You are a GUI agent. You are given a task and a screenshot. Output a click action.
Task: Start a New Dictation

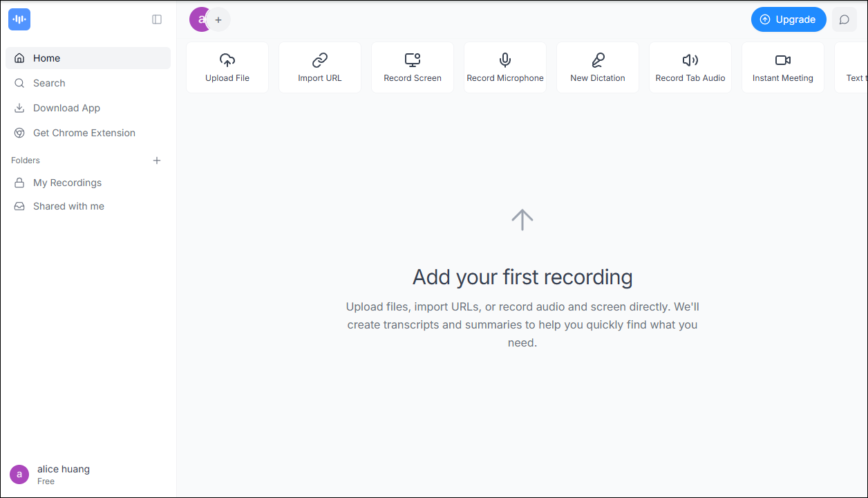pos(597,67)
